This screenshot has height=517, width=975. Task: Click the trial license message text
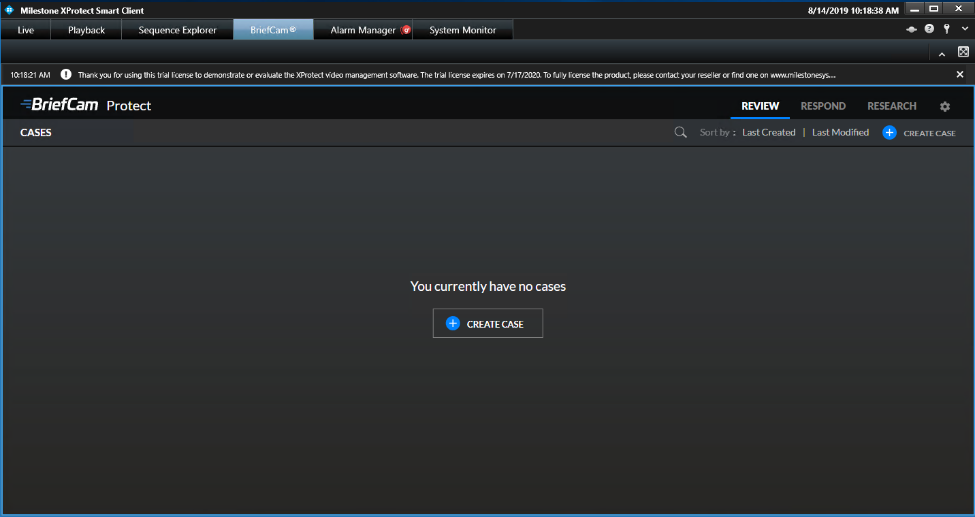tap(456, 75)
